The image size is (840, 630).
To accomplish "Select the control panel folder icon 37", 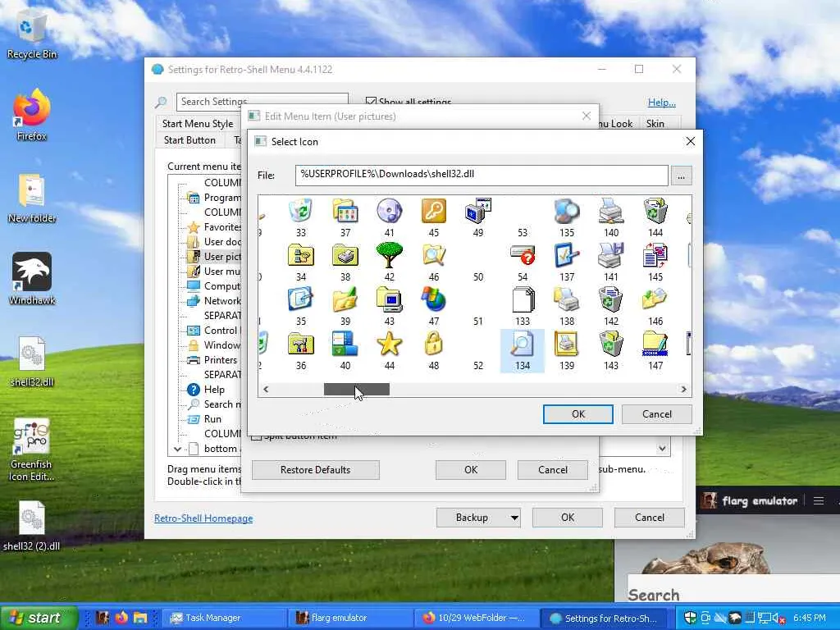I will coord(345,211).
